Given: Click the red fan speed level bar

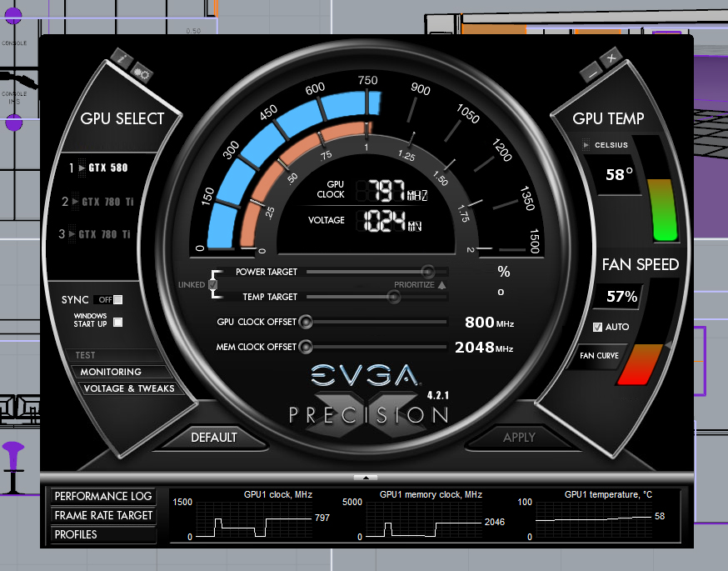Looking at the screenshot, I should coord(640,365).
